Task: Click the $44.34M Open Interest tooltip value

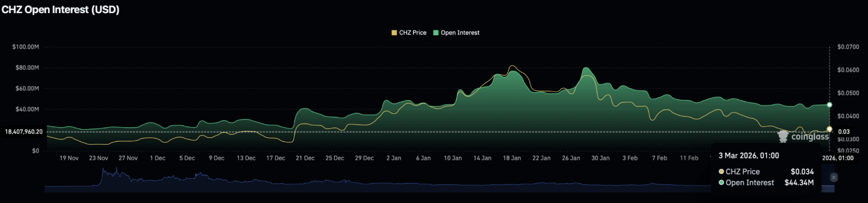Action: point(799,183)
